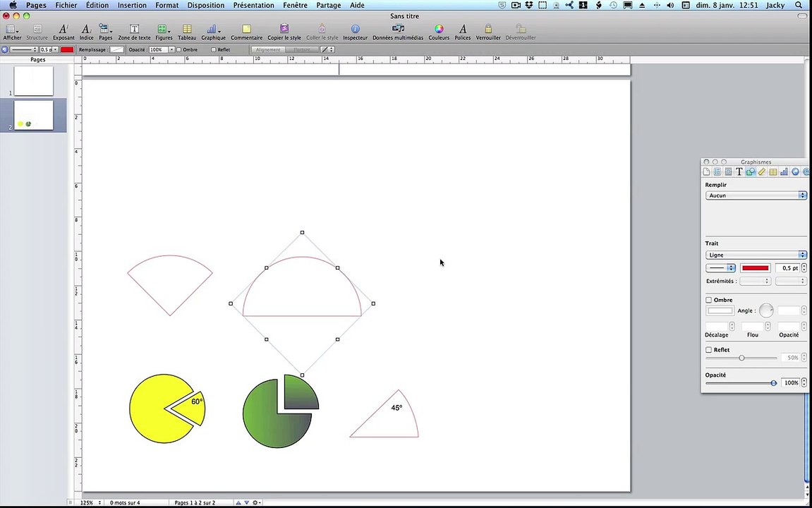Open the Inspecteur panel
The width and height of the screenshot is (812, 508).
click(356, 32)
